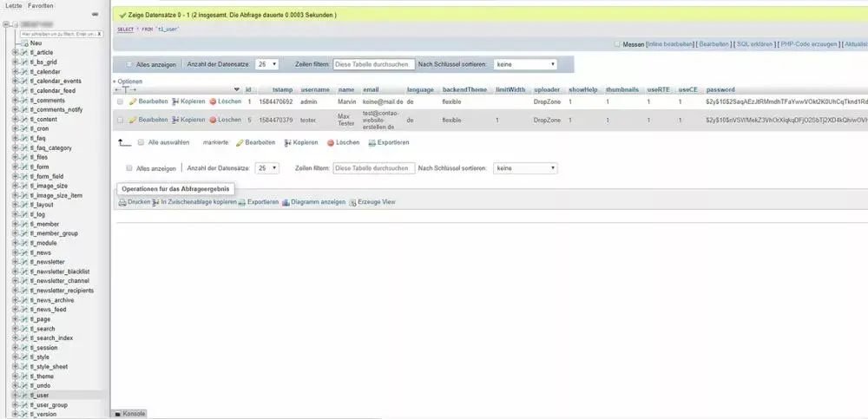
Task: Tick the checkbox for the admin row
Action: 120,101
